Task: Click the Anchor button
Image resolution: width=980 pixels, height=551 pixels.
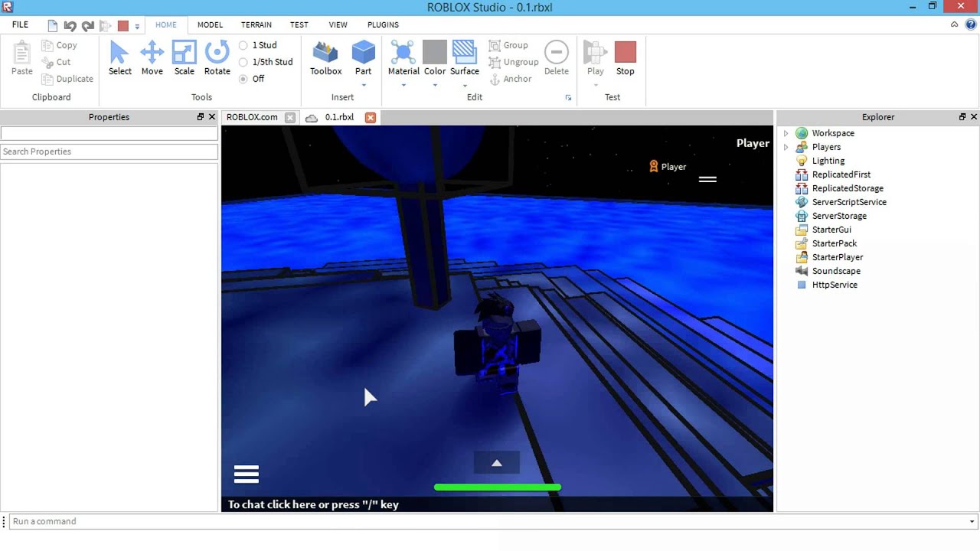Action: [511, 79]
